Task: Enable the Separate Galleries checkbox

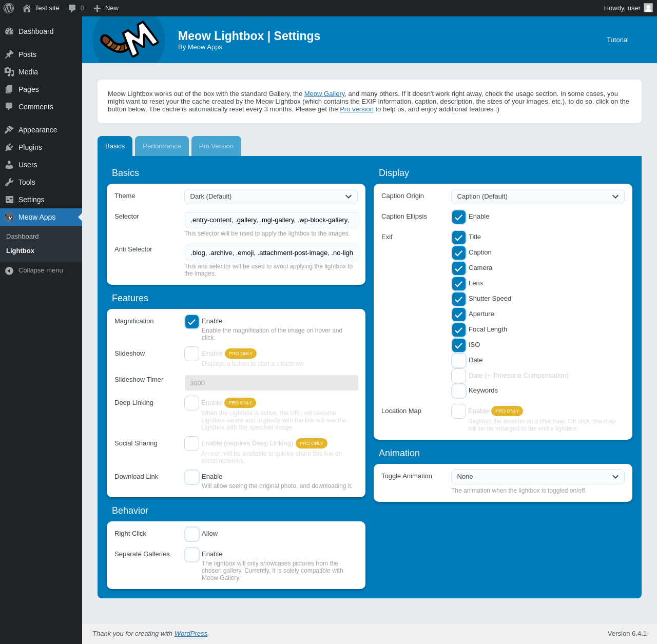Action: (192, 555)
